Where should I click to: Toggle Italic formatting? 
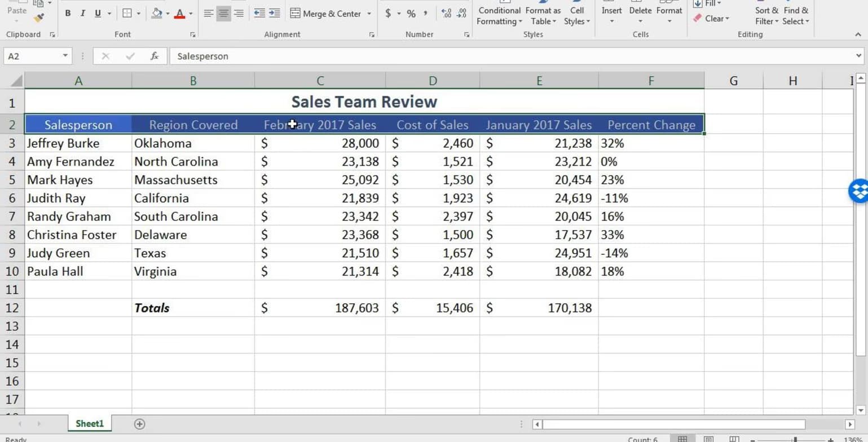click(83, 14)
